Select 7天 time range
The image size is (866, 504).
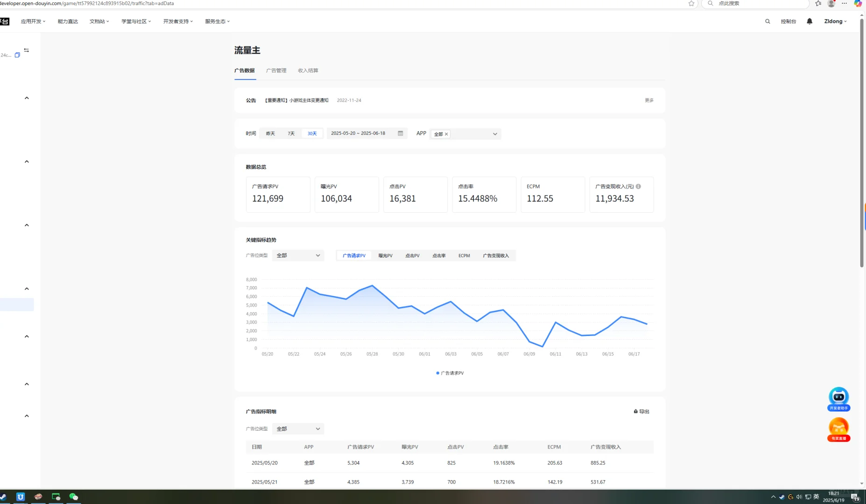291,133
